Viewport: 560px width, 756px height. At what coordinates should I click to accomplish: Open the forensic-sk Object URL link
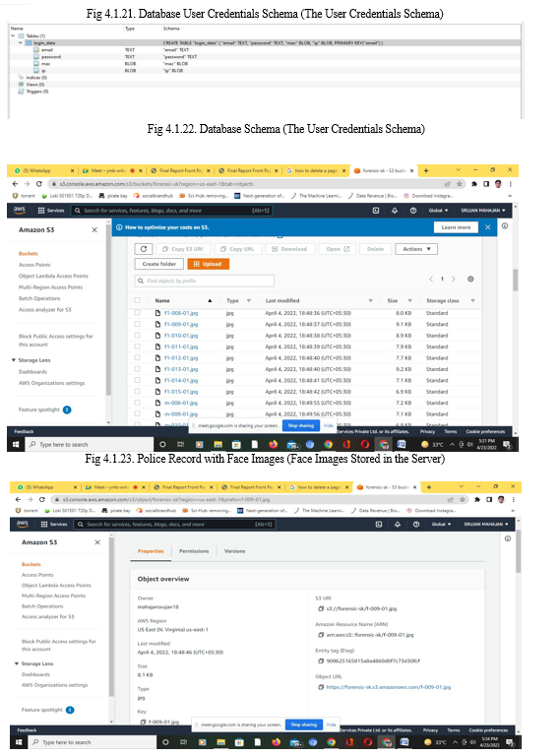tap(389, 687)
